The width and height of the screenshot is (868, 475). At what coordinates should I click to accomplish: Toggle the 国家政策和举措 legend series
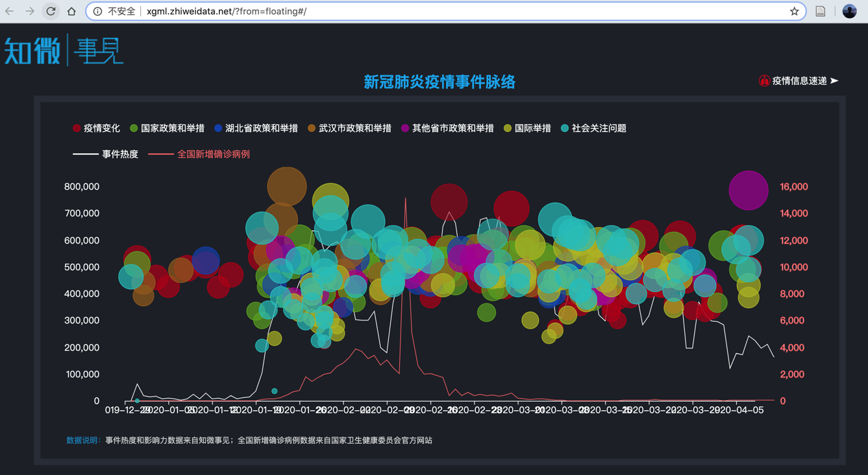167,128
